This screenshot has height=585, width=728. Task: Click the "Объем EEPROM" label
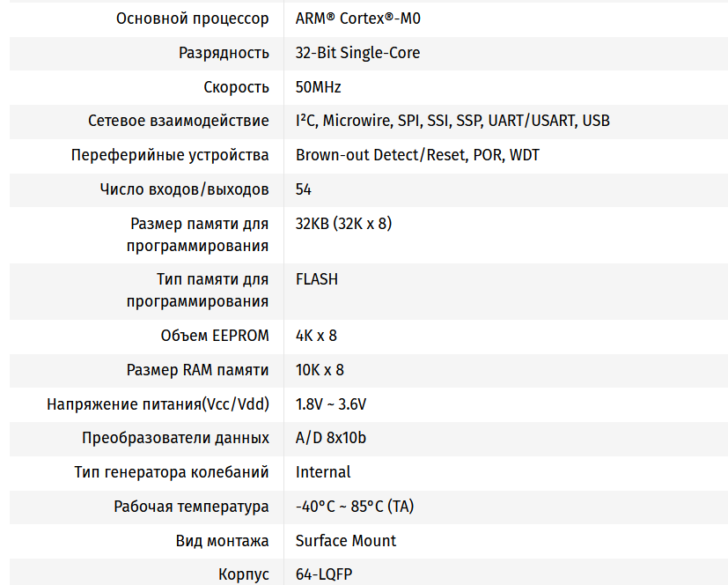[215, 336]
